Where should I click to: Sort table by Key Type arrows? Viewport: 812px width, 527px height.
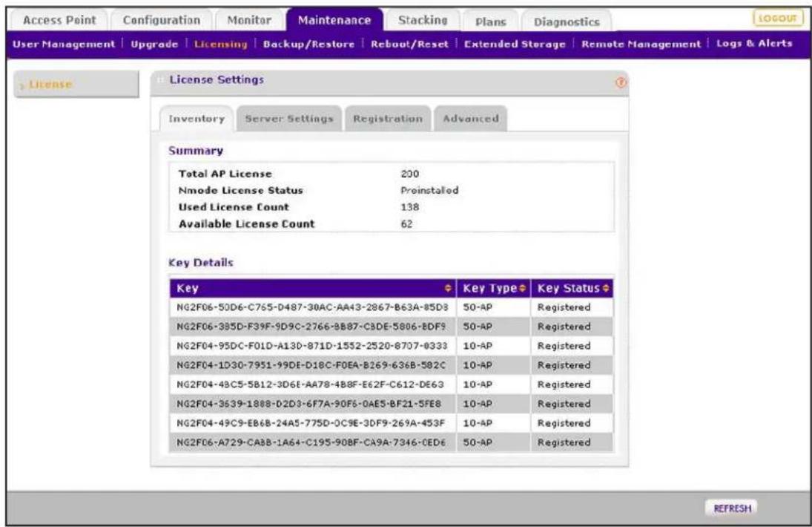coord(523,289)
